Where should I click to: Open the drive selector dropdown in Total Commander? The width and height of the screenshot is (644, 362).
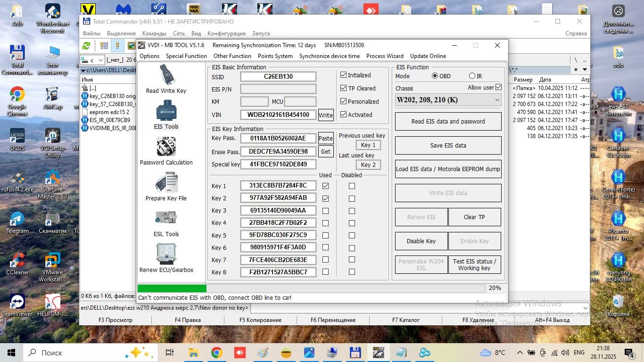[x=93, y=60]
